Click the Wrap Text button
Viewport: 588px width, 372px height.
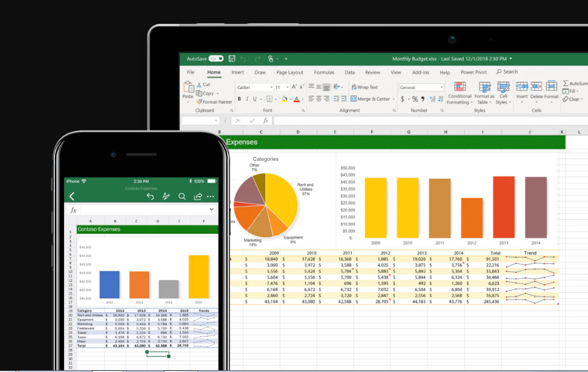point(364,87)
